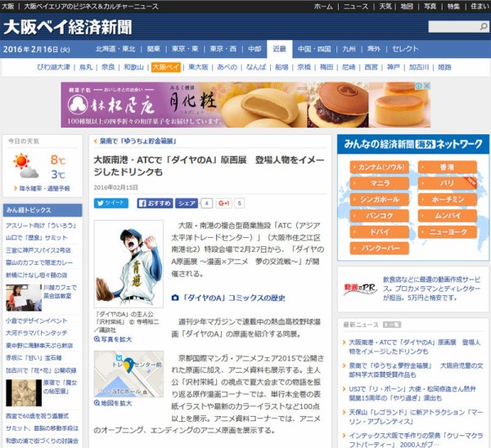Open the 小倉でデザインイベント topic
Screen dimensions: 491x448
(36, 320)
